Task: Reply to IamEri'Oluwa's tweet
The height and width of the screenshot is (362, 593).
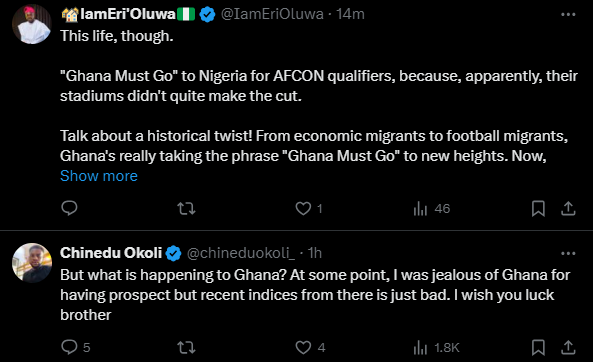Action: pos(69,208)
